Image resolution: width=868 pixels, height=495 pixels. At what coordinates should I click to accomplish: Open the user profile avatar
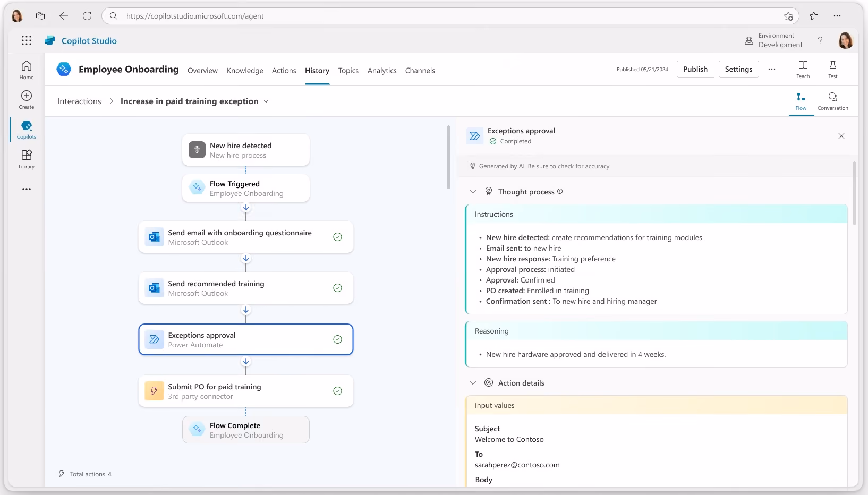[x=846, y=40]
